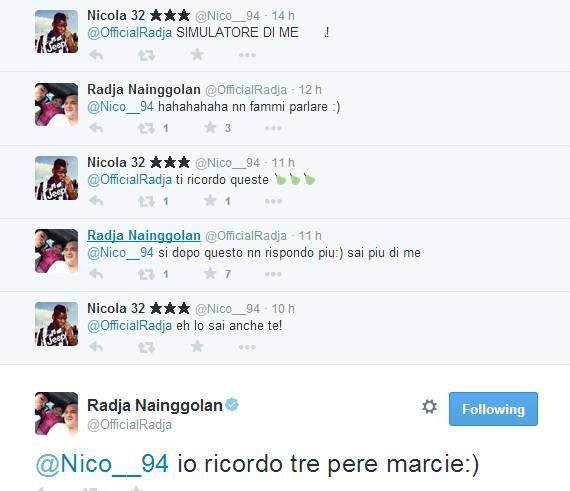This screenshot has height=491, width=570.
Task: Favorite the 'si dopo questo nn rispondo piu' tweet
Action: [x=210, y=273]
